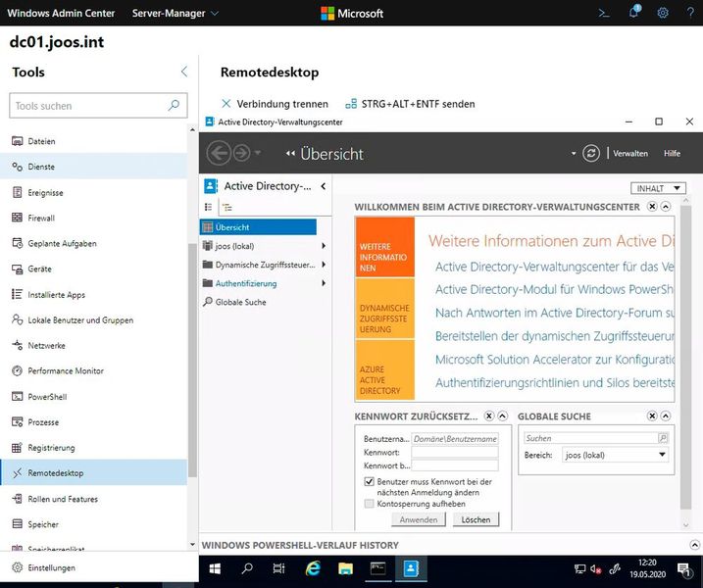703x588 pixels.
Task: Open Dienste tool
Action: (93, 167)
